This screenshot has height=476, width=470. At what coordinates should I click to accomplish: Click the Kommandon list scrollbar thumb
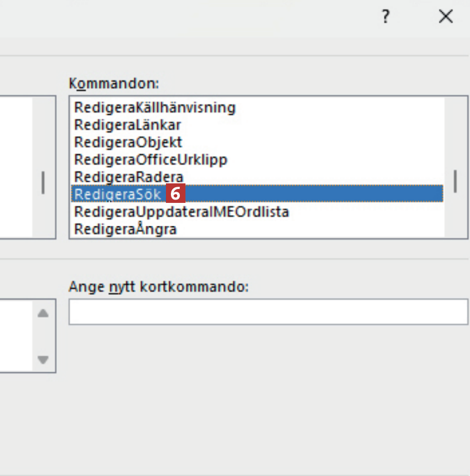456,182
